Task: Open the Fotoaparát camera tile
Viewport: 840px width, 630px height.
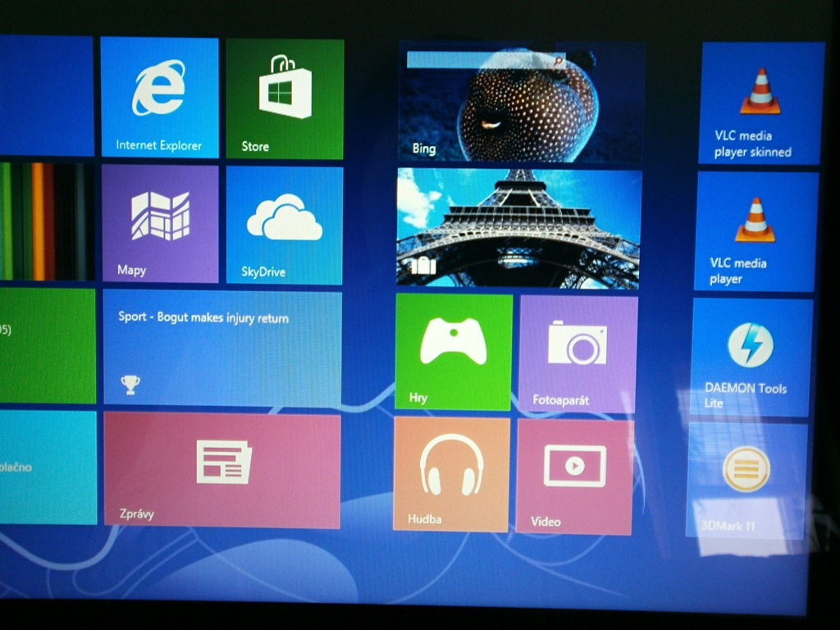Action: (x=577, y=354)
